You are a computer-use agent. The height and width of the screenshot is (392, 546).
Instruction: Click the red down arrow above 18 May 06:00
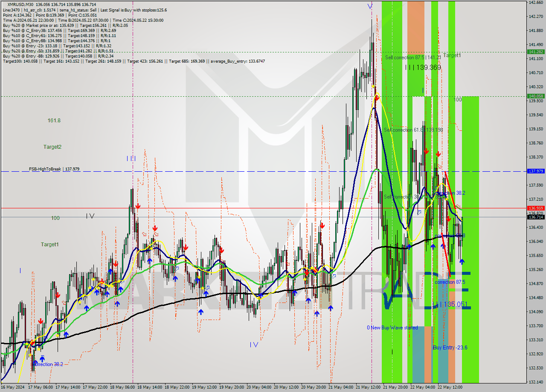point(138,206)
